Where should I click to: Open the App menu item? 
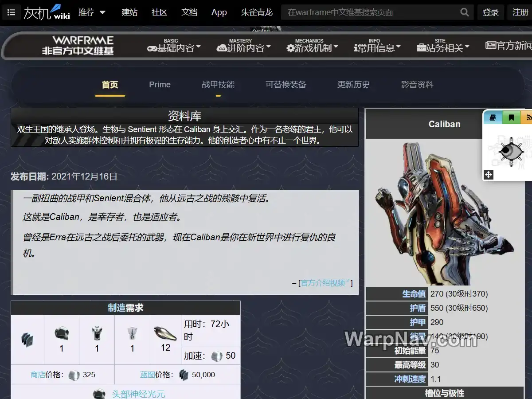tap(219, 12)
